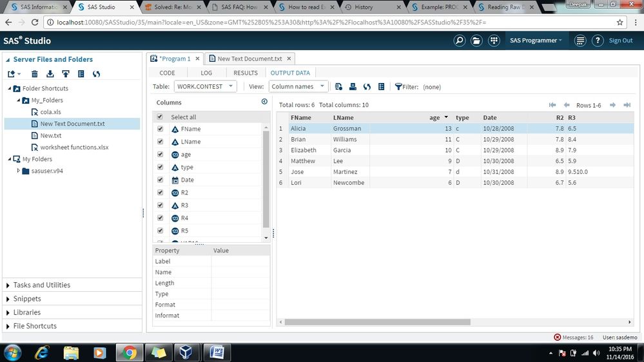Uncheck the R4 column checkbox
Image resolution: width=644 pixels, height=362 pixels.
pyautogui.click(x=160, y=218)
